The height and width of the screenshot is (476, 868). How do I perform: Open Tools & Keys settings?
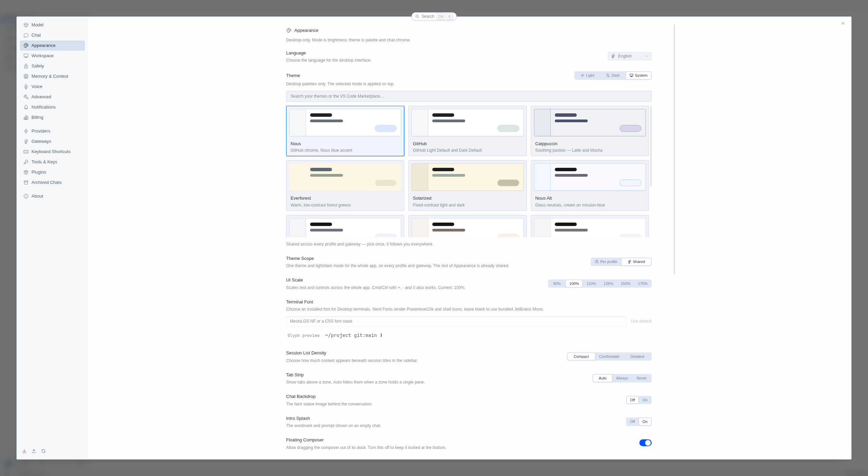(x=52, y=162)
